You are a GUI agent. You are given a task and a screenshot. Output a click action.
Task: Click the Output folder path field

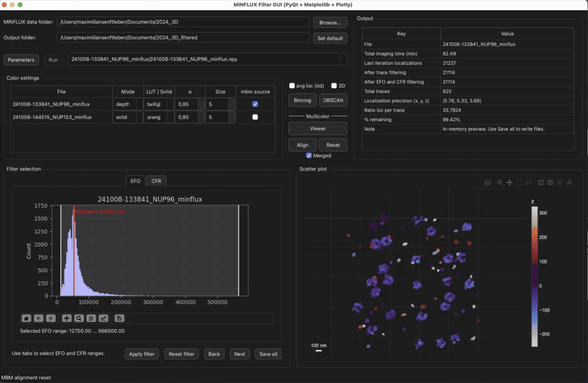click(x=183, y=38)
